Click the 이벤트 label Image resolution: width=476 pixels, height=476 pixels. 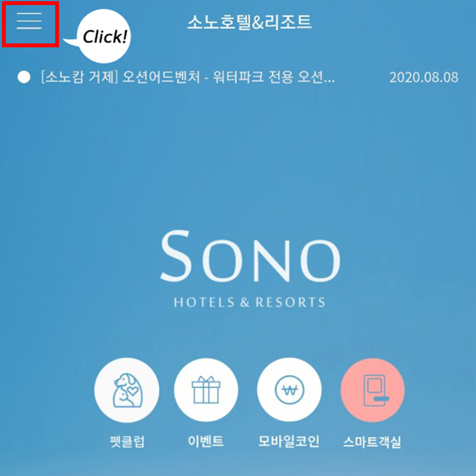pos(206,441)
